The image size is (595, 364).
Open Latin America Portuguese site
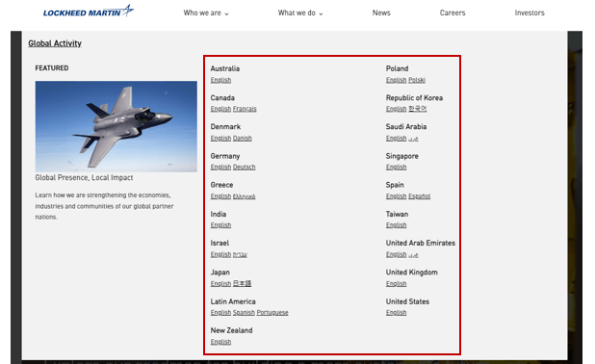point(272,312)
